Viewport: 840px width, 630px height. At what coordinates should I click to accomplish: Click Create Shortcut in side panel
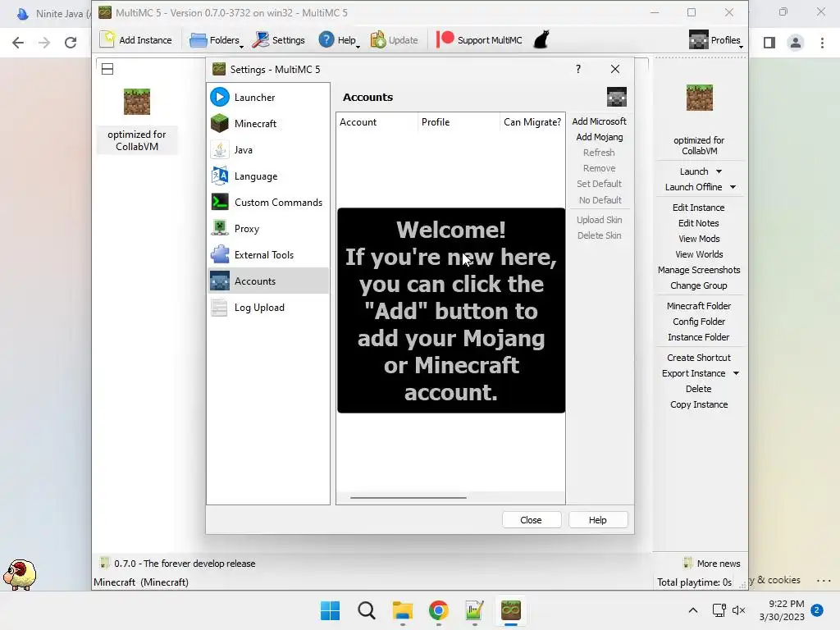[x=699, y=358]
